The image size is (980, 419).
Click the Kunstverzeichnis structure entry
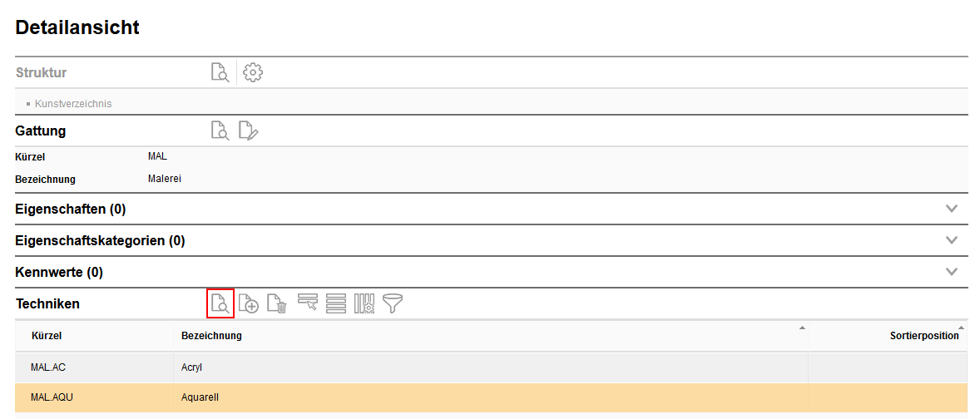click(x=73, y=104)
